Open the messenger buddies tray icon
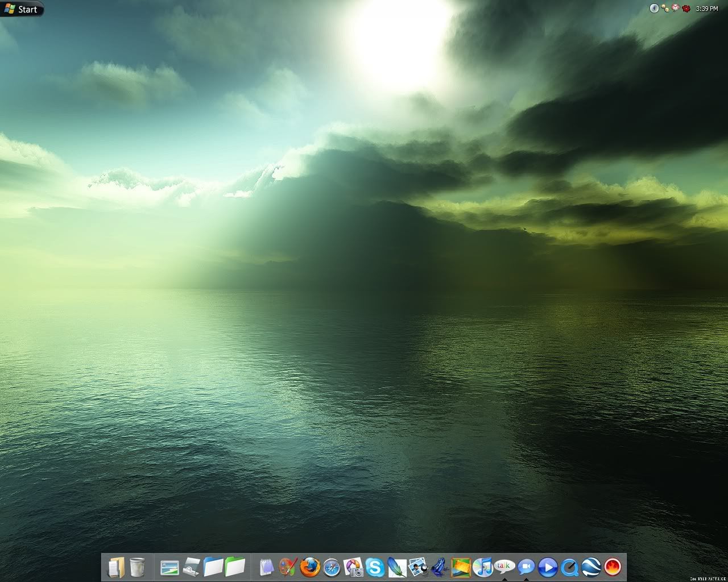 [x=665, y=8]
